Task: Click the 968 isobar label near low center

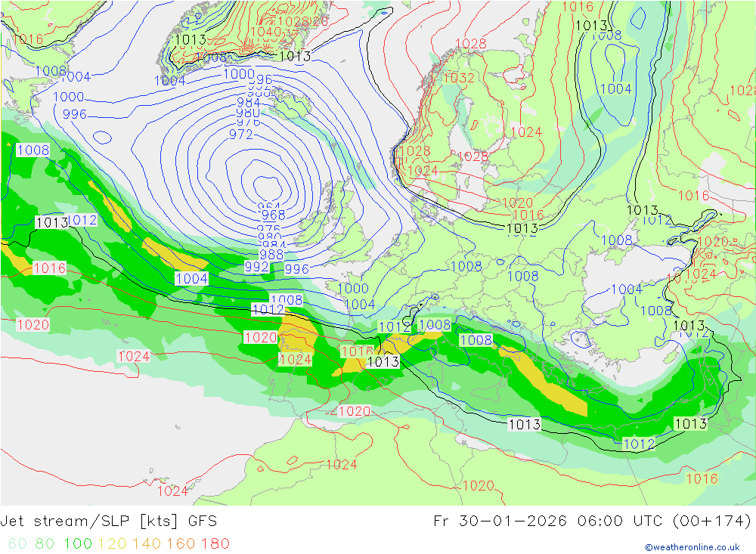Action: 274,215
